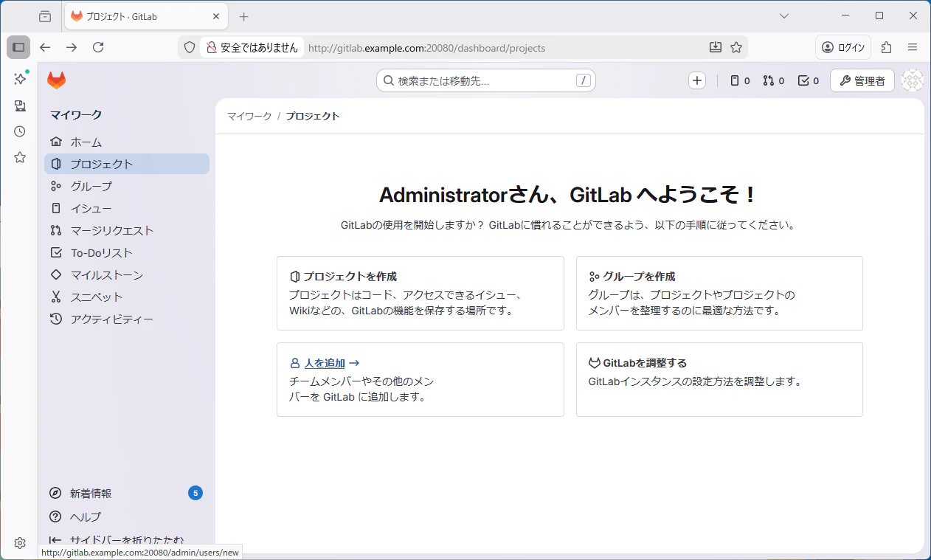The width and height of the screenshot is (931, 560).
Task: Go to ホーム in sidebar
Action: pyautogui.click(x=127, y=142)
